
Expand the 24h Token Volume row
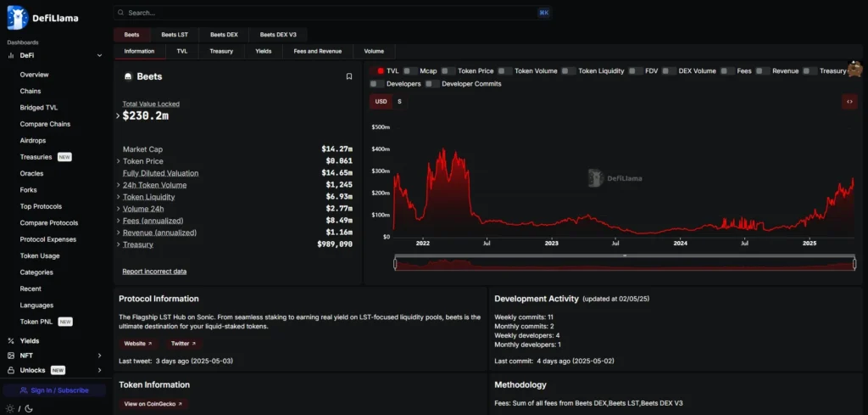118,185
